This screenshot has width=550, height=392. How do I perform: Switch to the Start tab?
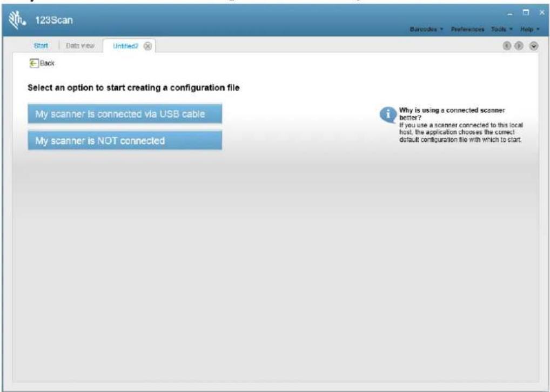pyautogui.click(x=41, y=45)
